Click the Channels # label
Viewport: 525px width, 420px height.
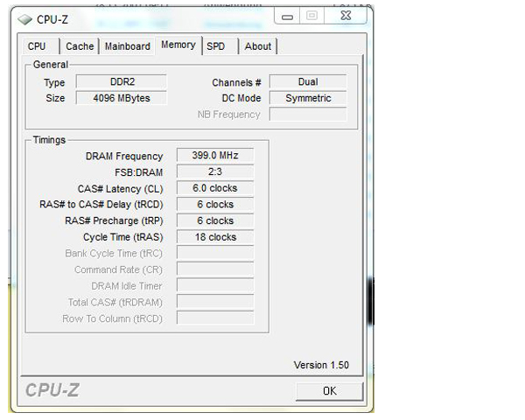coord(236,83)
